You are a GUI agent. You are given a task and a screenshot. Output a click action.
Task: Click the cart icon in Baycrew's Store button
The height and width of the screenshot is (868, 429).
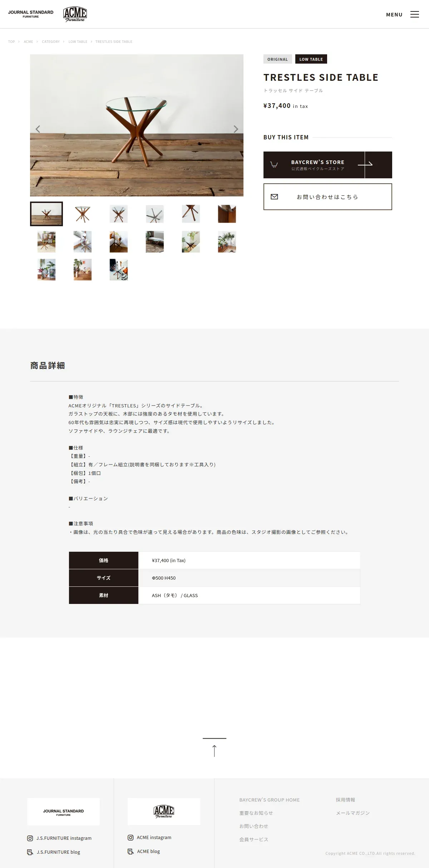[x=274, y=165]
